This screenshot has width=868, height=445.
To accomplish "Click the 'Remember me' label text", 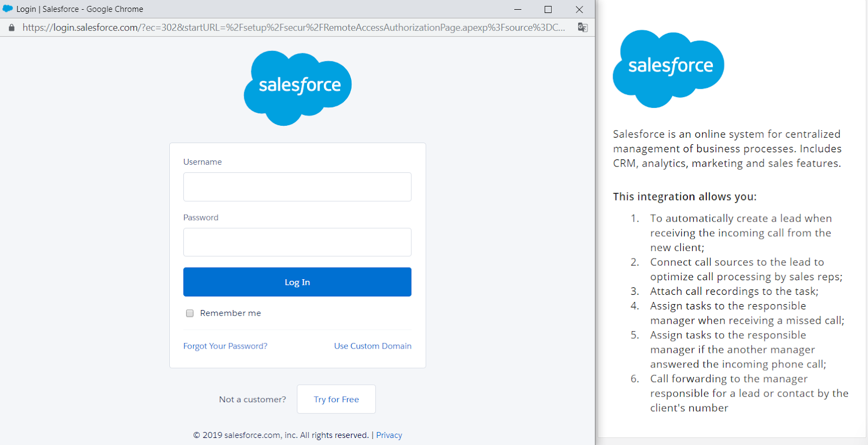I will pos(231,313).
